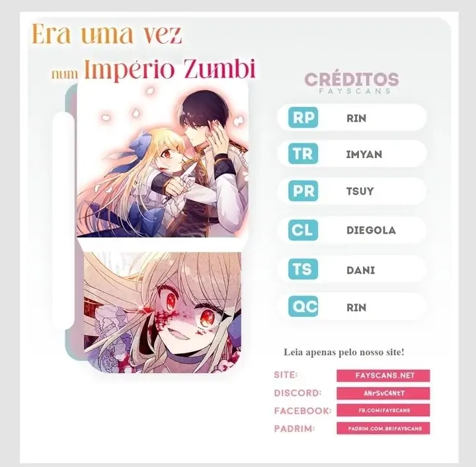Open the FB.COM/FAYSCANS Facebook link
The width and height of the screenshot is (476, 467).
coord(383,410)
